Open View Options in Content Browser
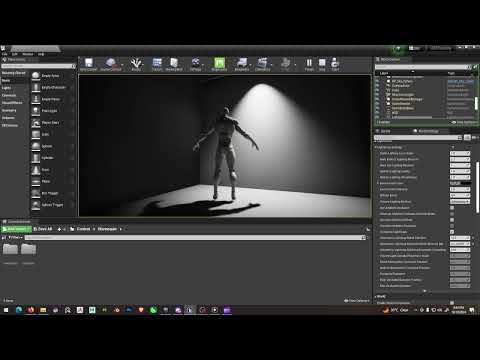 point(357,301)
